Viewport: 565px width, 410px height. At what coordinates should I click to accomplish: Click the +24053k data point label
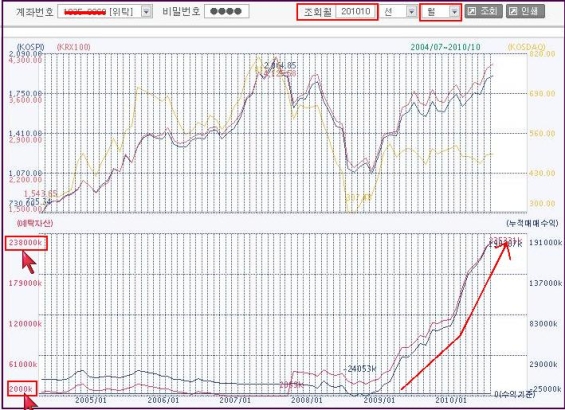[360, 369]
